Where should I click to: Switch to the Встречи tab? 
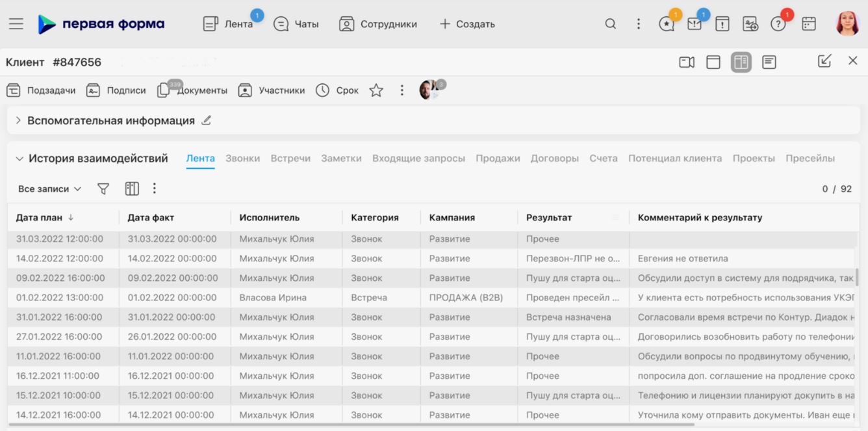coord(290,159)
